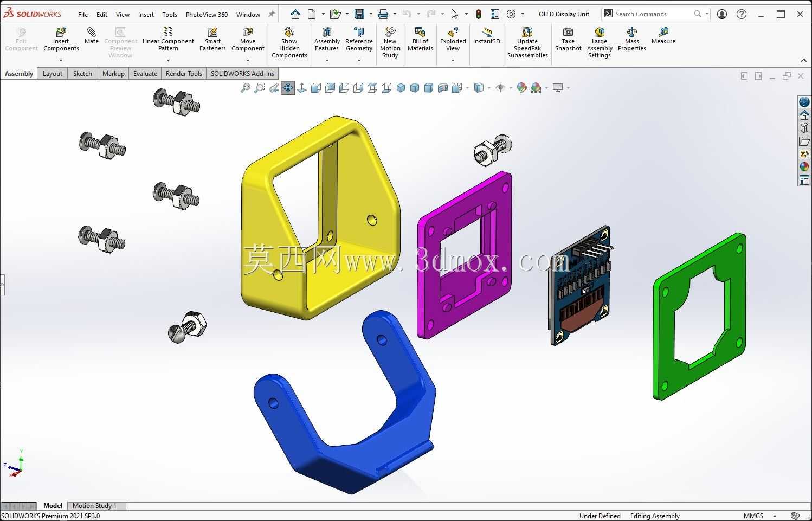The height and width of the screenshot is (521, 812).
Task: Expand the Linear Component Pattern dropdown arrow
Action: point(168,60)
